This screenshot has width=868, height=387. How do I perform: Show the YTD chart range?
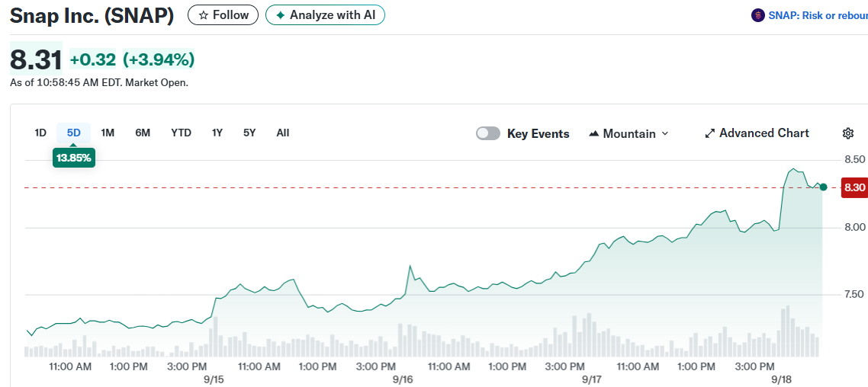(x=181, y=133)
